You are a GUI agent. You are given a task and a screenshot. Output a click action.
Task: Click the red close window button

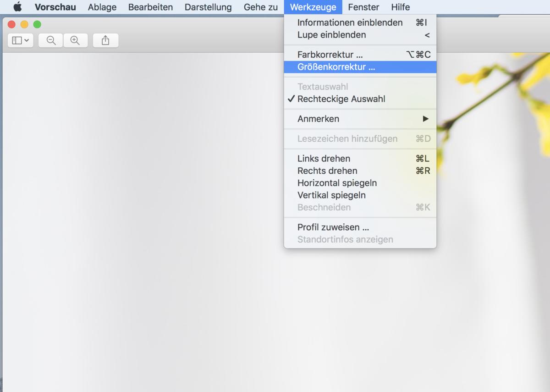pos(12,24)
